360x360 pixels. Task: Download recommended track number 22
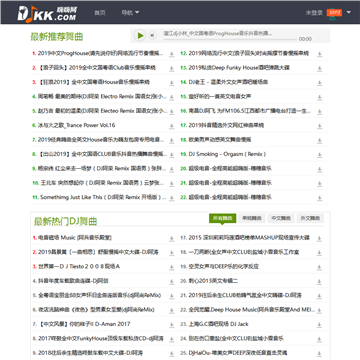click(320, 198)
